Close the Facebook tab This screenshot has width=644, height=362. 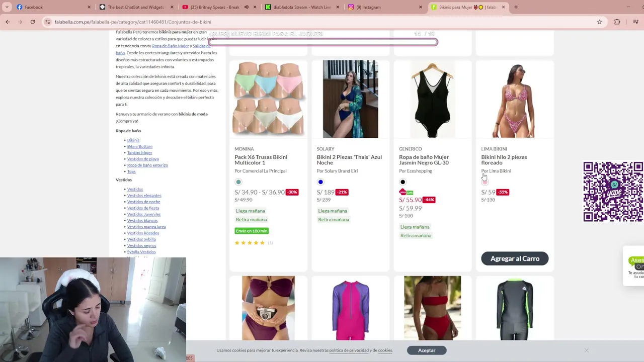pyautogui.click(x=89, y=7)
